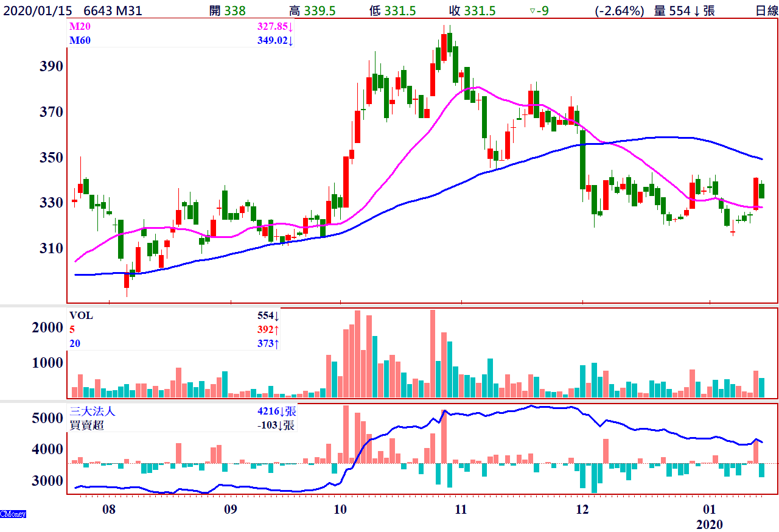Click the high price 339.5

318,10
